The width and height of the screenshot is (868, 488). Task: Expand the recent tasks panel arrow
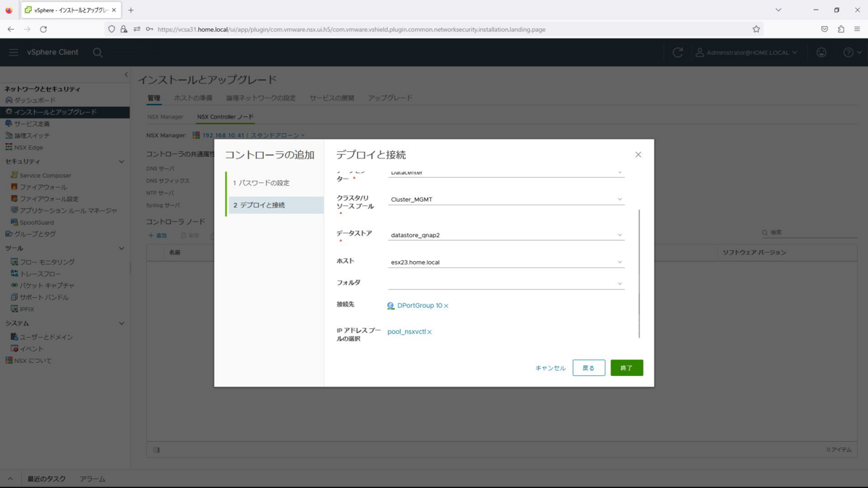tap(10, 479)
